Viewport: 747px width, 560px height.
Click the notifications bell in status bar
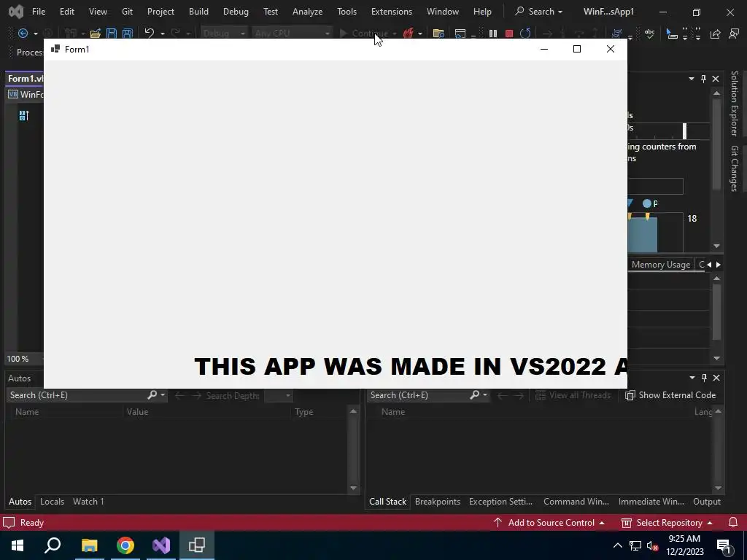point(733,522)
